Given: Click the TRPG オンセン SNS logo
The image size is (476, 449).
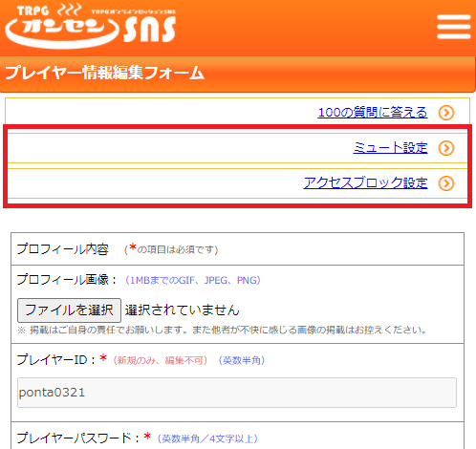Looking at the screenshot, I should [x=90, y=27].
